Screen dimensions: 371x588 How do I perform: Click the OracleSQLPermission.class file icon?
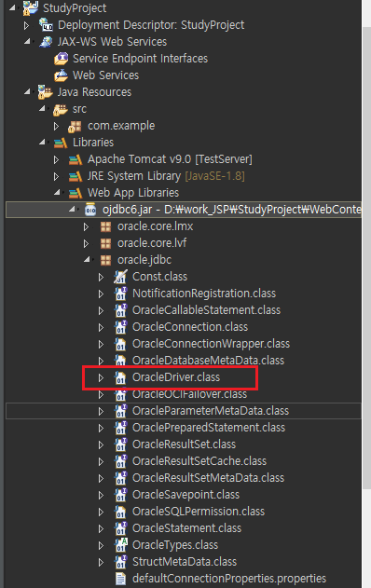click(x=120, y=512)
